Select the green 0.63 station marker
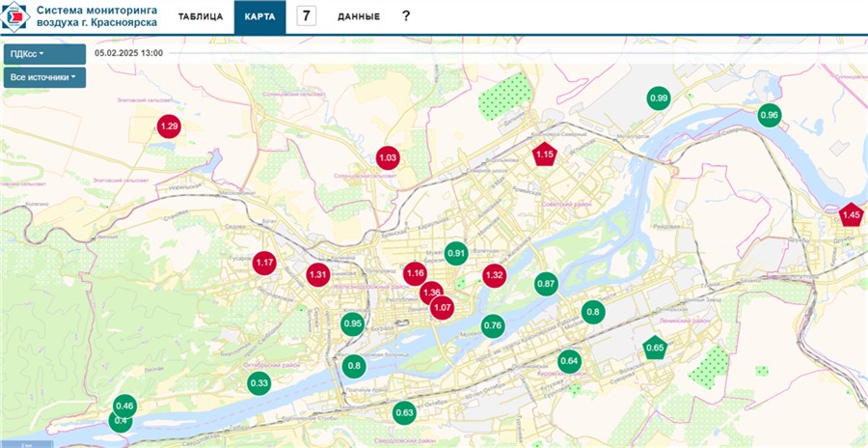This screenshot has width=868, height=448. click(x=404, y=413)
